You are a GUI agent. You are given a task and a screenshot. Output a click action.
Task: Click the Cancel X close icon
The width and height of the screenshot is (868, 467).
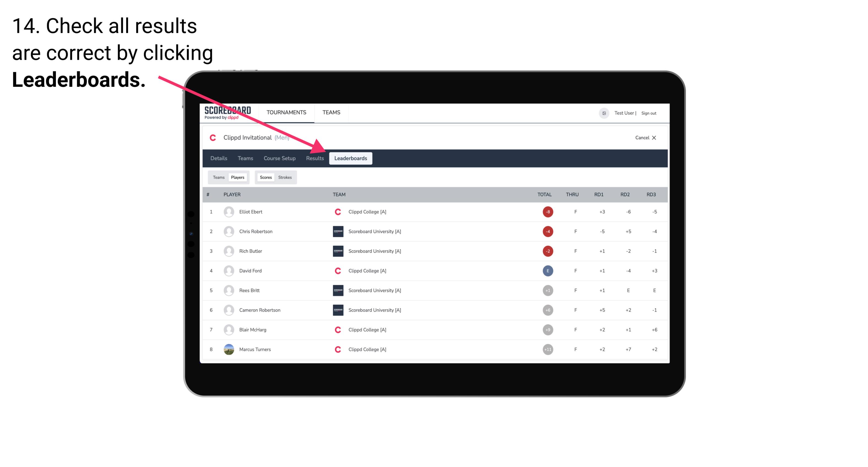click(655, 137)
